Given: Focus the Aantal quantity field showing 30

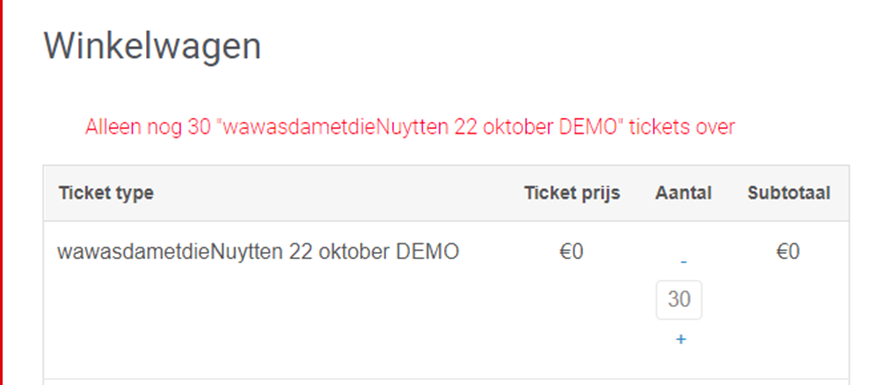Looking at the screenshot, I should (679, 300).
